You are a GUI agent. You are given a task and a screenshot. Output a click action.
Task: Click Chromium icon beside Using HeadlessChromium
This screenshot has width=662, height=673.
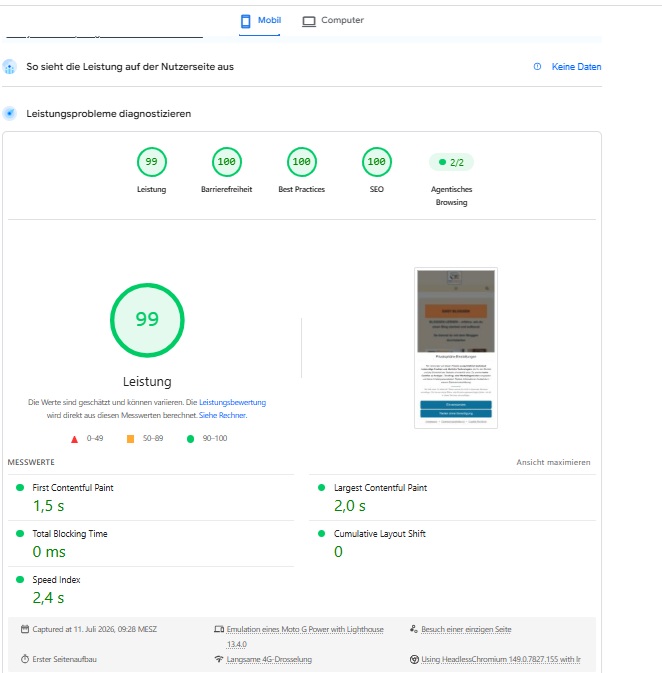[x=414, y=659]
